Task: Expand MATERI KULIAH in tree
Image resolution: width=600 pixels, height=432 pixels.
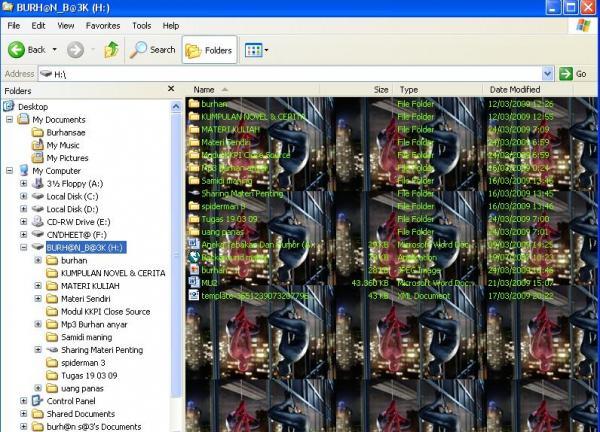Action: click(x=38, y=286)
